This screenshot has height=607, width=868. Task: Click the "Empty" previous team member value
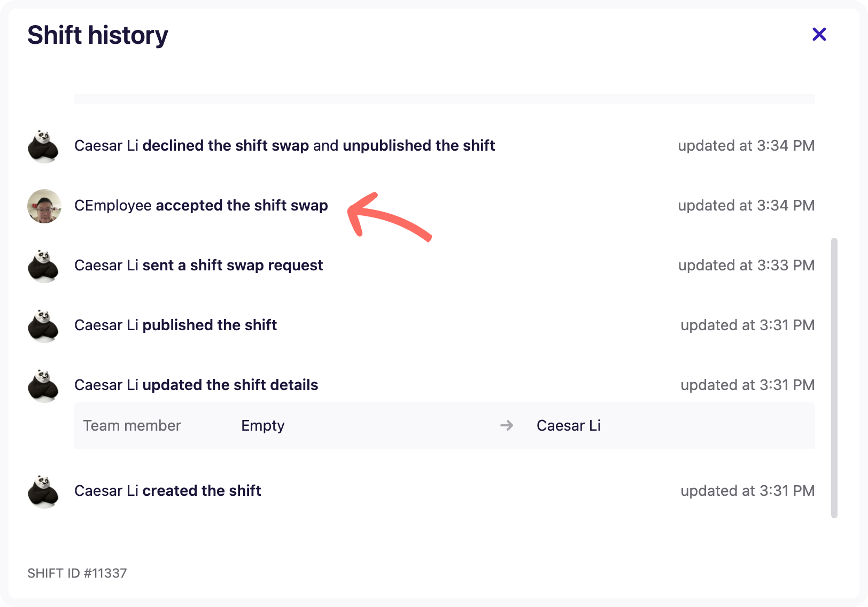[x=262, y=426]
